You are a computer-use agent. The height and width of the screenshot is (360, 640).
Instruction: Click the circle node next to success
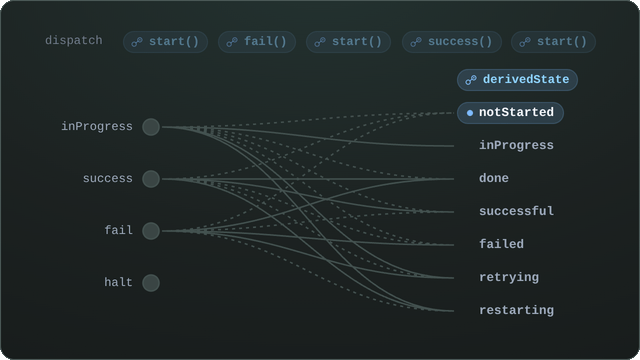tap(151, 179)
